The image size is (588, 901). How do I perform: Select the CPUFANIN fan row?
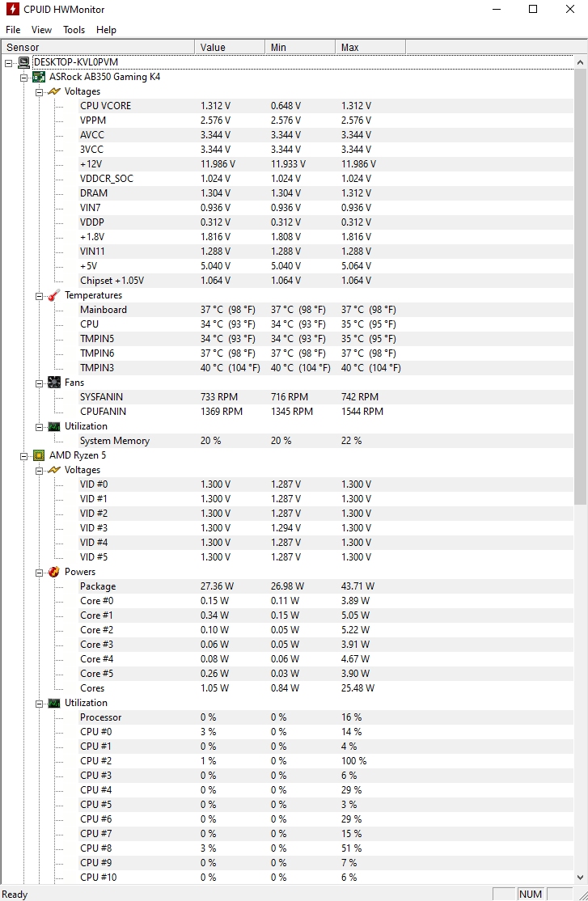[x=327, y=412]
